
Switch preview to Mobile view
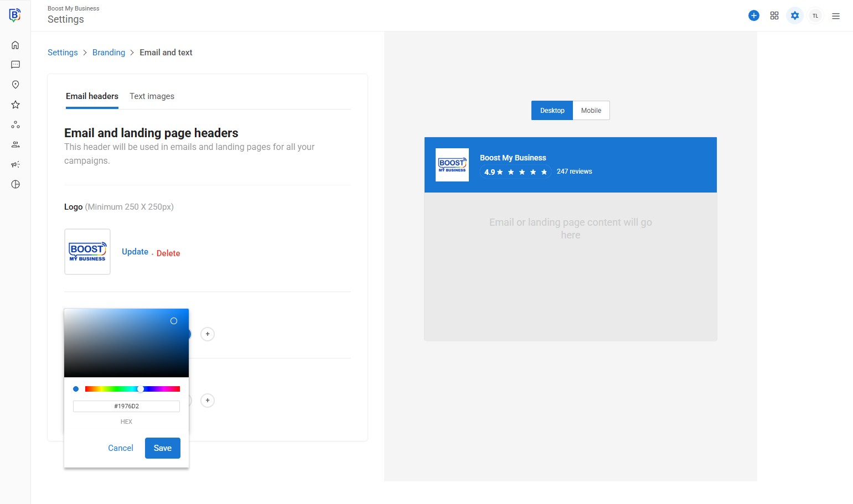point(591,111)
